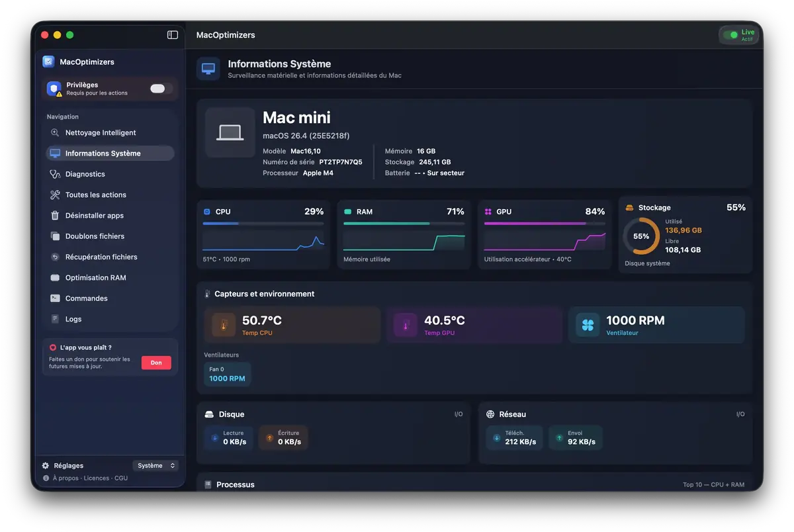Enable the Privilèges switch
Viewport: 794px width, 532px height.
point(159,87)
